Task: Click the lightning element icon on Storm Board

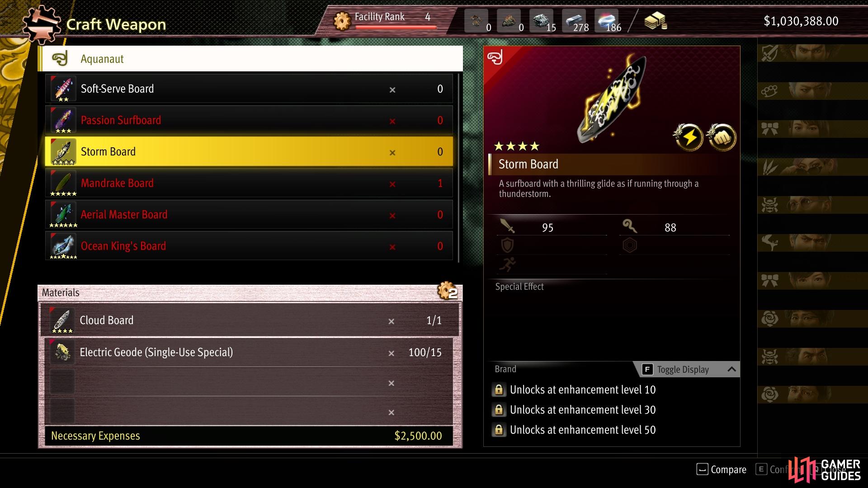Action: coord(689,136)
